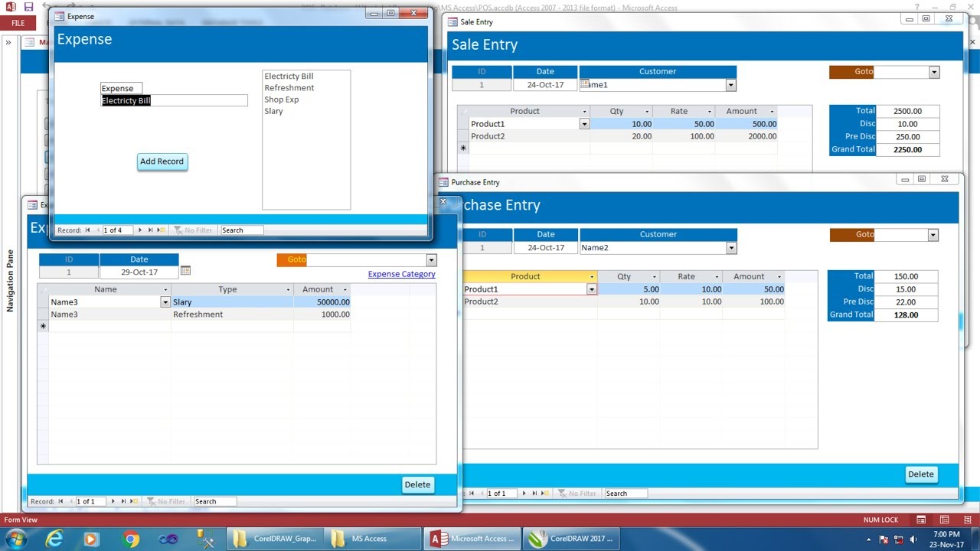
Task: Click Refreshment type cell in Expense grid
Action: pyautogui.click(x=233, y=315)
